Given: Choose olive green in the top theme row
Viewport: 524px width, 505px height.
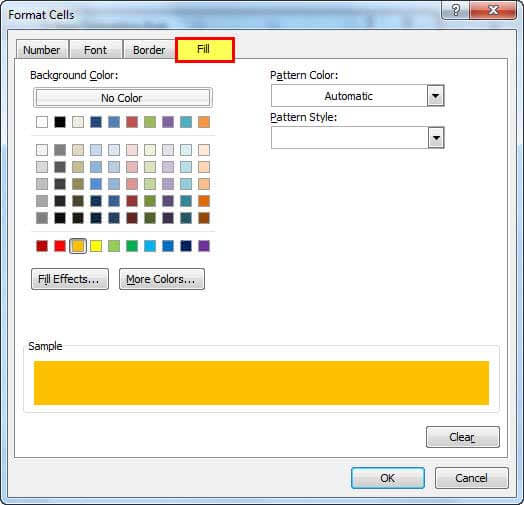Looking at the screenshot, I should [x=150, y=122].
